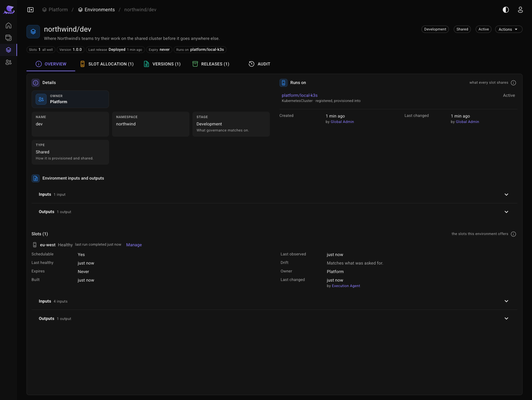Click the layers icon beside Environments in the breadcrumb

coord(80,10)
